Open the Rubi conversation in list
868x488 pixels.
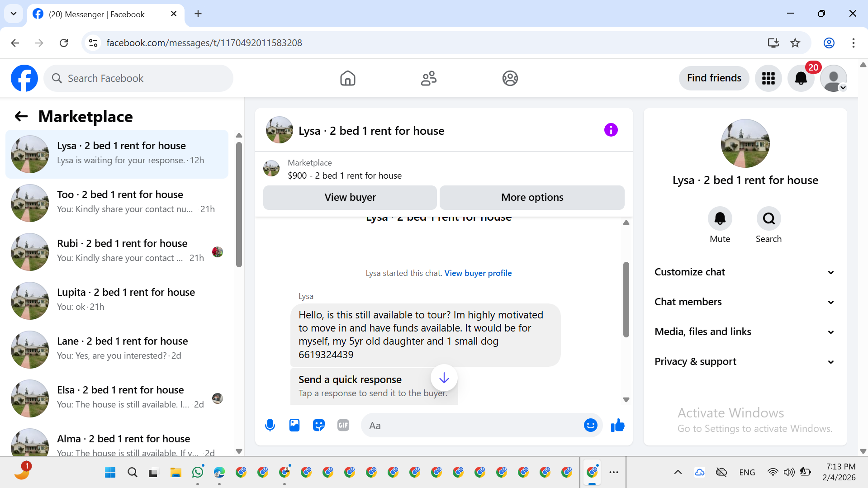(117, 252)
